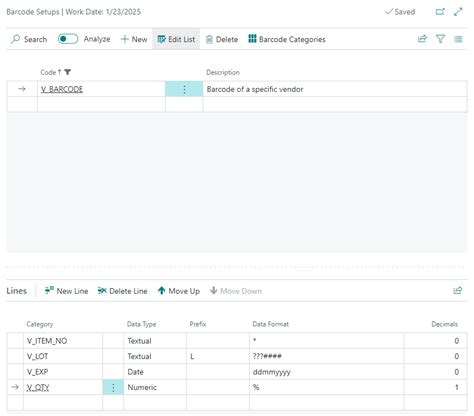Open the filter pane funnel icon
This screenshot has height=416, width=474.
coord(440,39)
